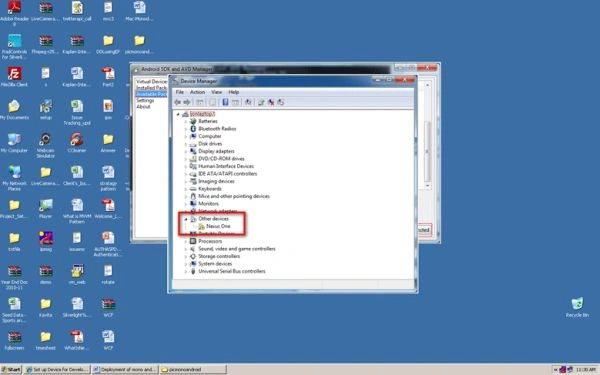Click the blue Help icon in Device Manager toolbar

[x=225, y=102]
